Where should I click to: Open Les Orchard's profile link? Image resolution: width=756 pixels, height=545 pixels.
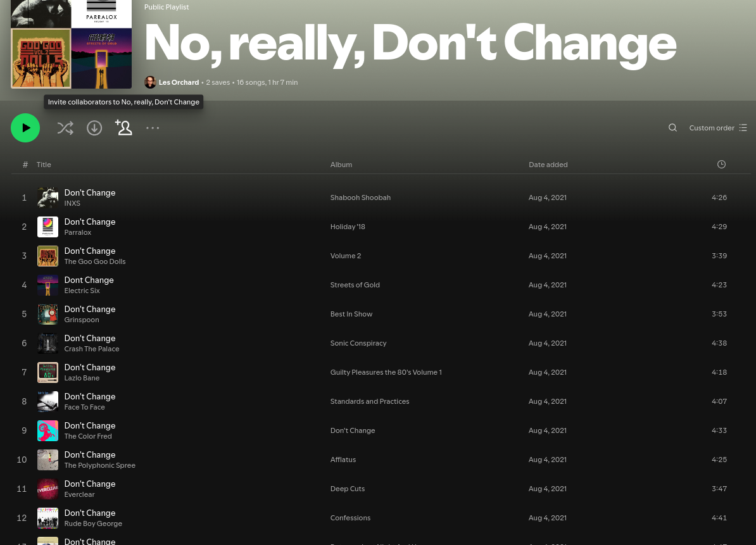point(179,82)
